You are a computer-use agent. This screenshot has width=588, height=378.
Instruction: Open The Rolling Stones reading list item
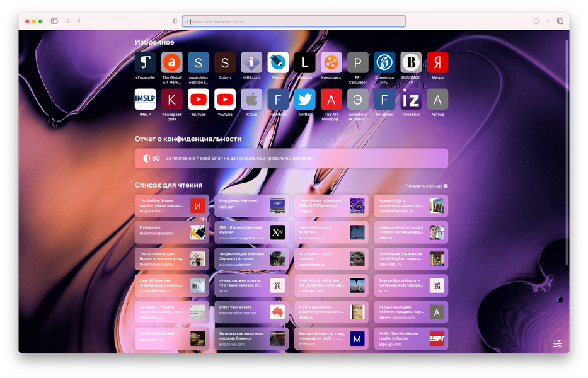172,206
